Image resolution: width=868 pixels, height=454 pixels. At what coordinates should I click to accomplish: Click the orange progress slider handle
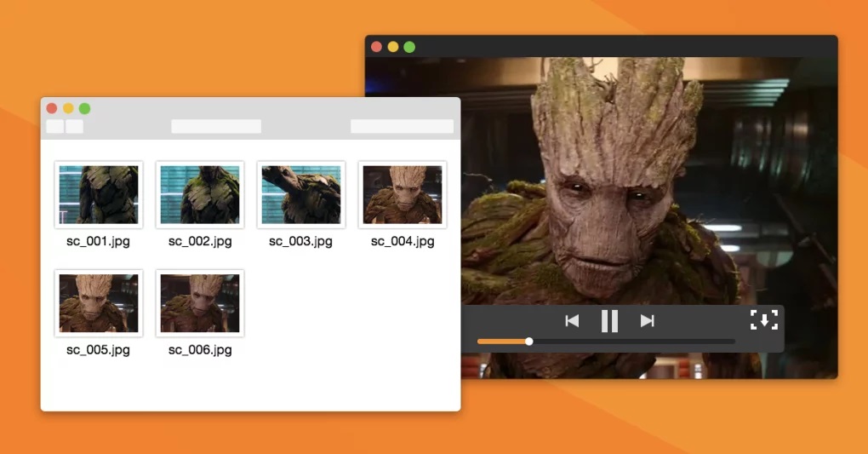point(529,342)
